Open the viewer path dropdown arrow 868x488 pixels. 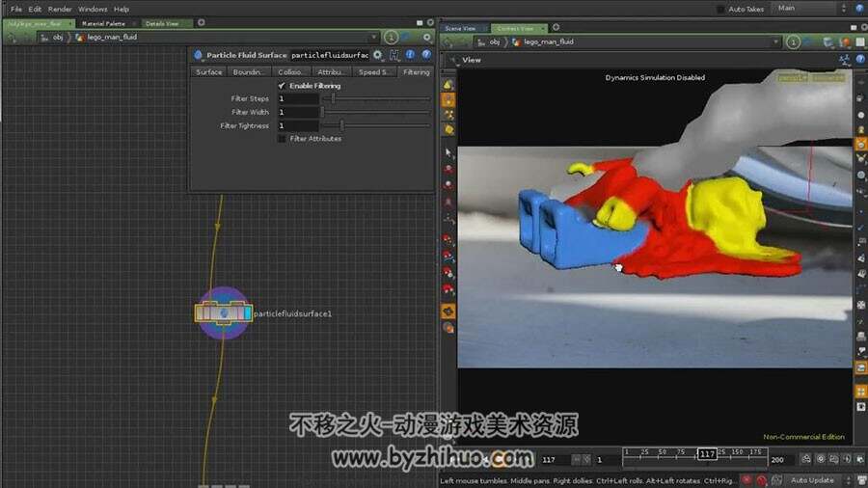click(x=775, y=42)
